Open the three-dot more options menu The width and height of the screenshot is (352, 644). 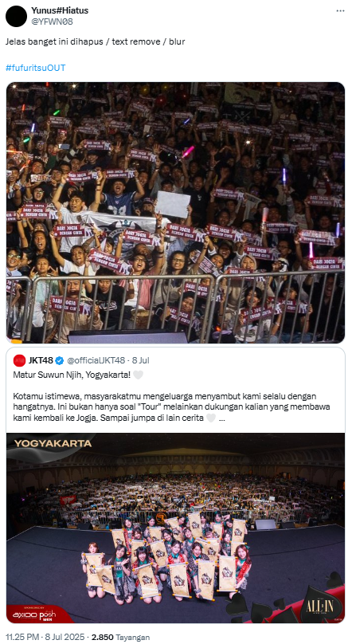point(340,11)
